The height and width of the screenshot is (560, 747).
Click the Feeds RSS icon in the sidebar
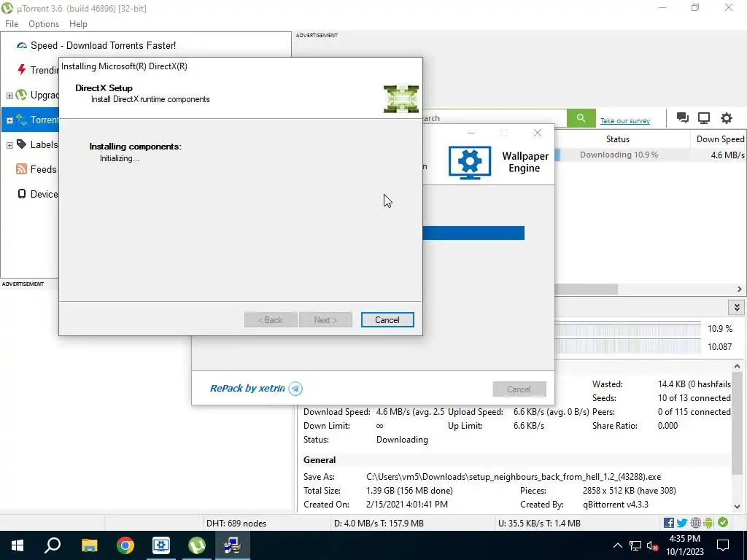(21, 169)
